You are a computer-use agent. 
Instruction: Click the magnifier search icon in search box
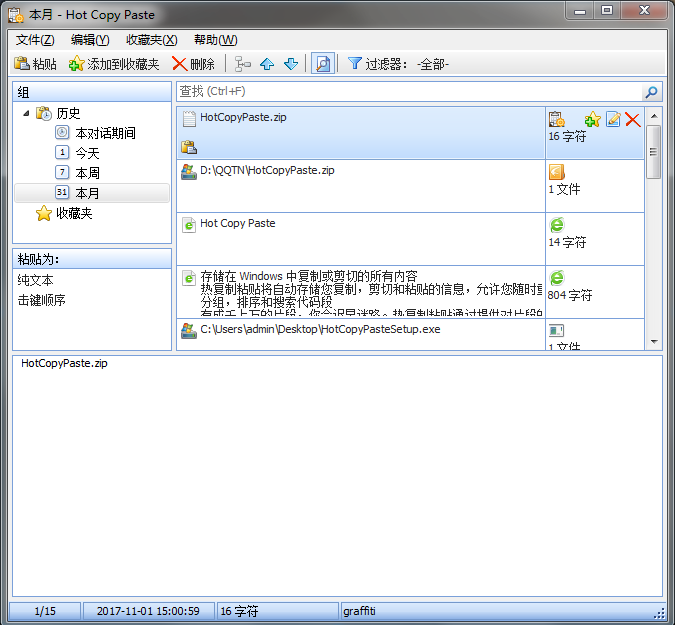(651, 92)
